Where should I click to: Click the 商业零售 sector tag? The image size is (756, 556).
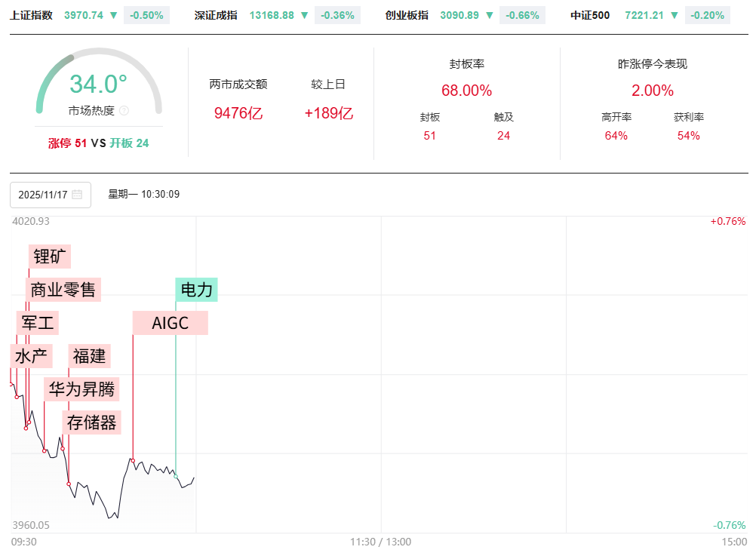(63, 289)
